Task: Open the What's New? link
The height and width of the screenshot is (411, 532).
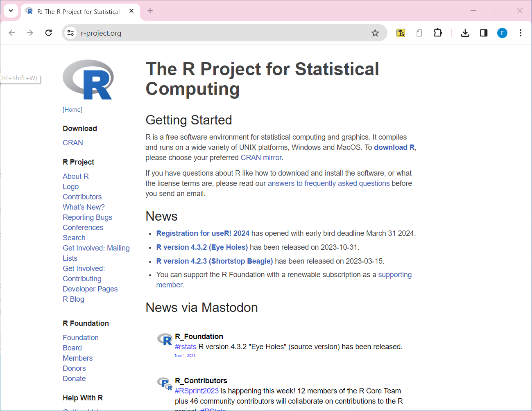Action: tap(84, 207)
